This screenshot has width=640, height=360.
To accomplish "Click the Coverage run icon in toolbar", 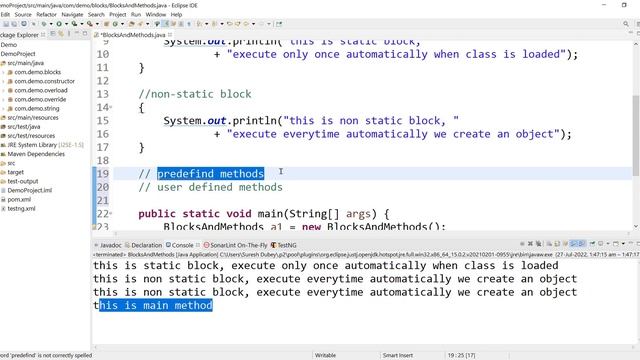I will pos(74,24).
